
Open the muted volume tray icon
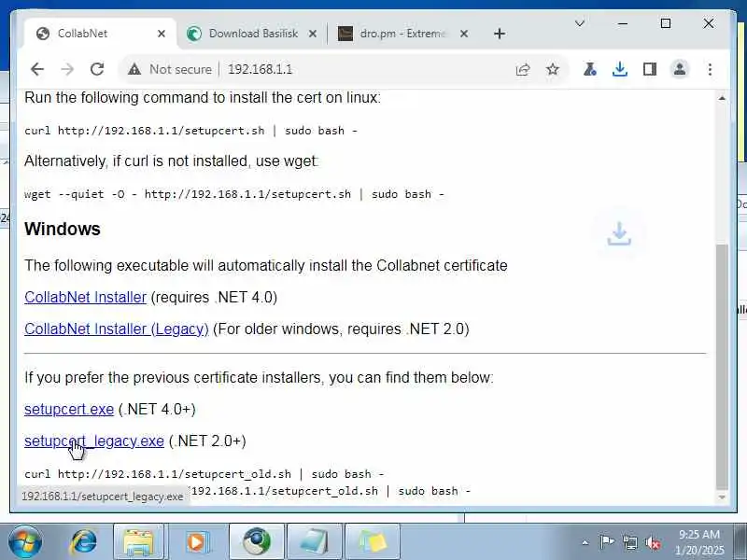(652, 542)
